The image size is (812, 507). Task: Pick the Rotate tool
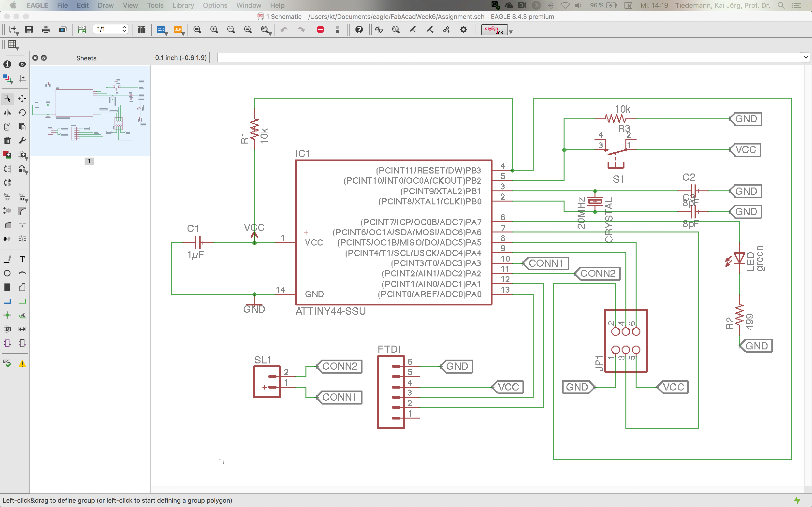tap(22, 113)
